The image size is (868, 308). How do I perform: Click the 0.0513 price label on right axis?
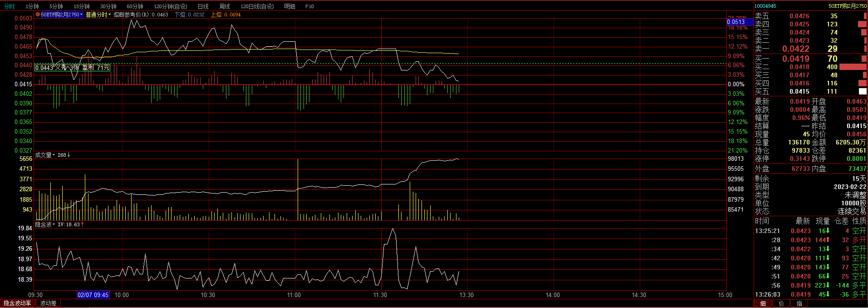click(736, 22)
